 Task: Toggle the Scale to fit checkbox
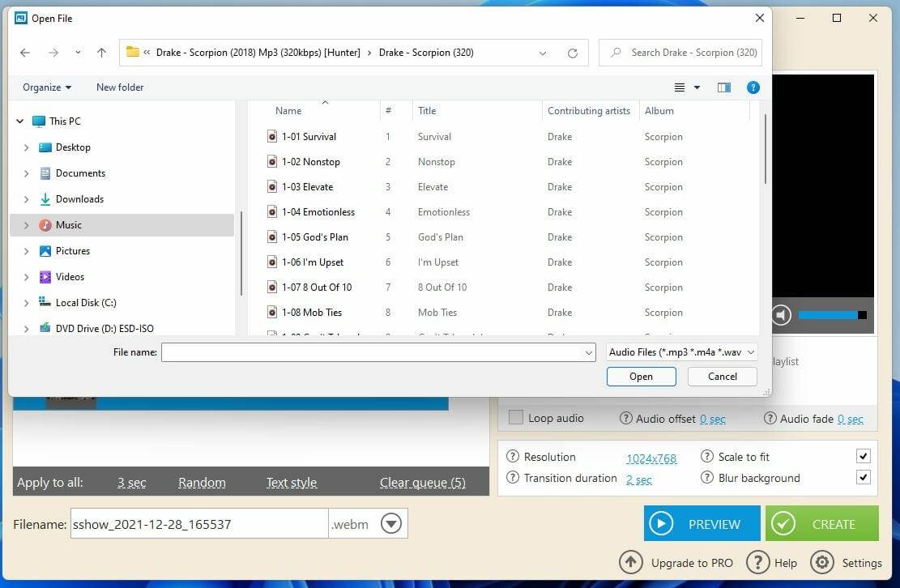pyautogui.click(x=864, y=456)
